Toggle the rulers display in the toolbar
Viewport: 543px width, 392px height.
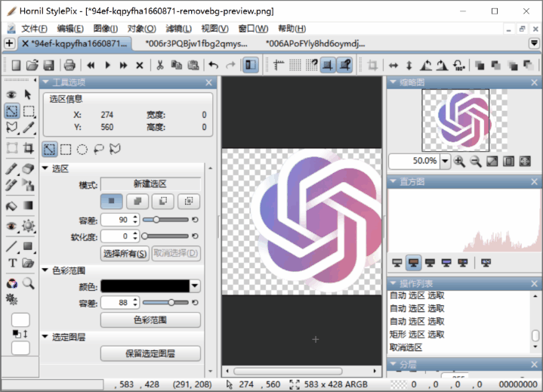click(279, 65)
